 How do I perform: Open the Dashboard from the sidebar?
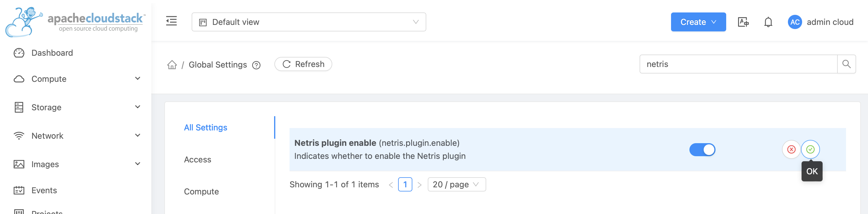click(20, 53)
